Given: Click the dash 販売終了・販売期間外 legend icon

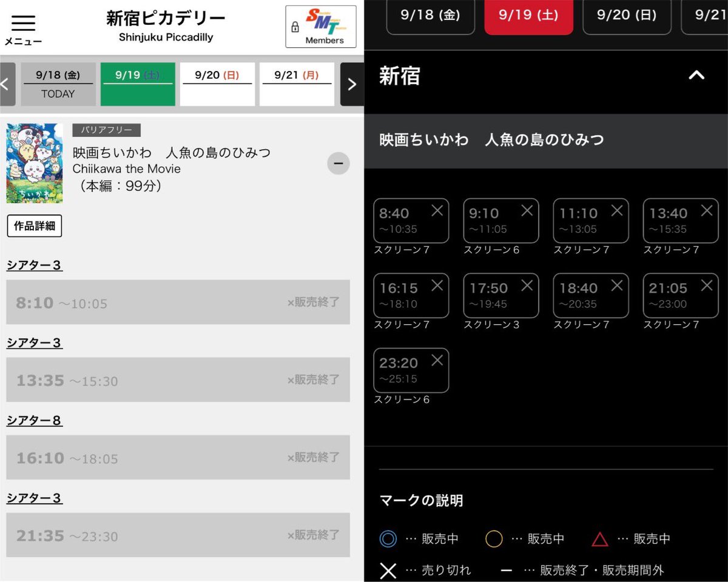Looking at the screenshot, I should pyautogui.click(x=507, y=570).
